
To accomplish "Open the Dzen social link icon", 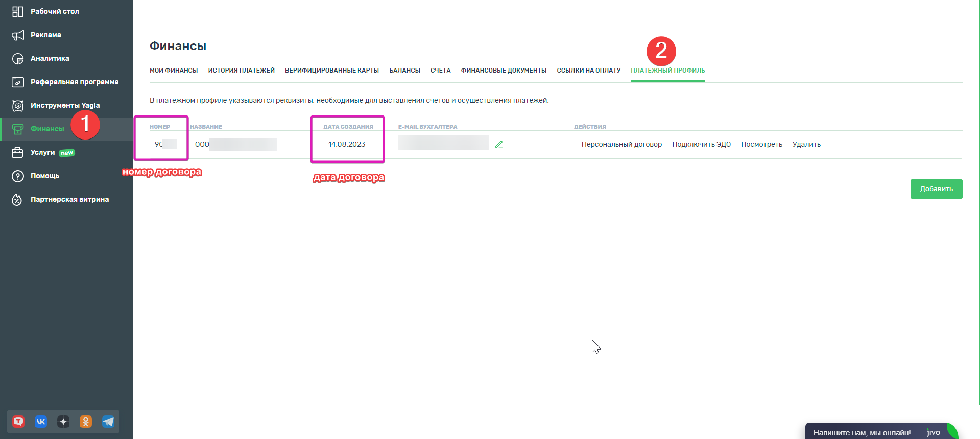I will pos(63,422).
